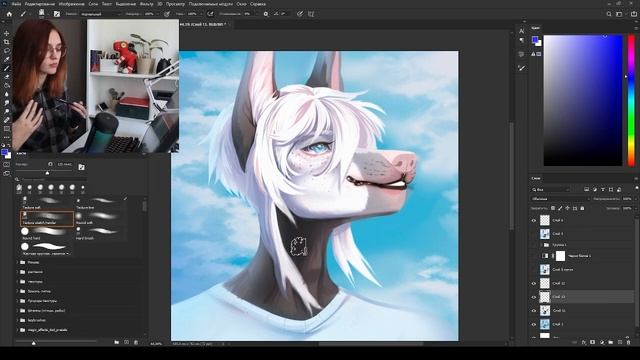Select the Paint Bucket tool in the left toolbar
Viewport: 640px width, 360px height.
pos(7,85)
